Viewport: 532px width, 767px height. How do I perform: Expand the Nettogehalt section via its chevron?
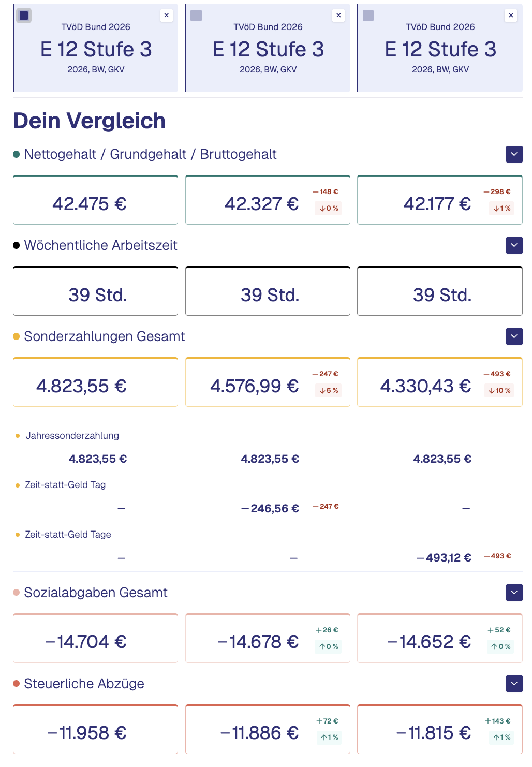pos(513,154)
